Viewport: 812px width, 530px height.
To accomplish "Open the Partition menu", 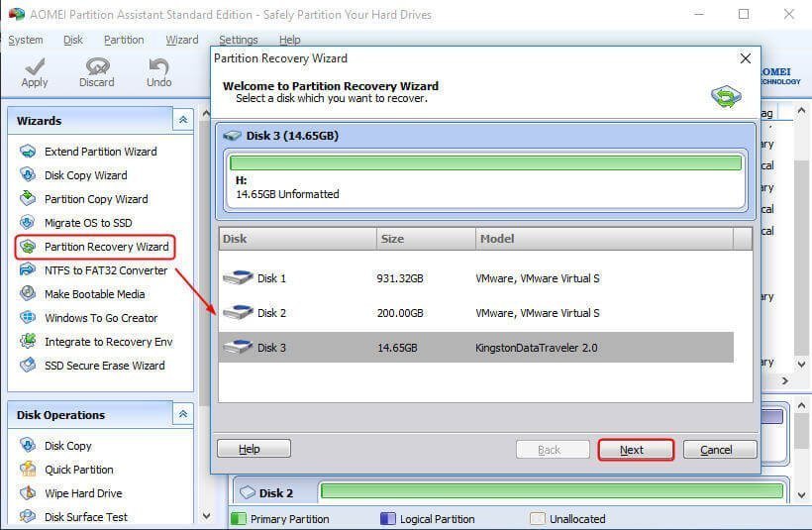I will click(x=124, y=40).
